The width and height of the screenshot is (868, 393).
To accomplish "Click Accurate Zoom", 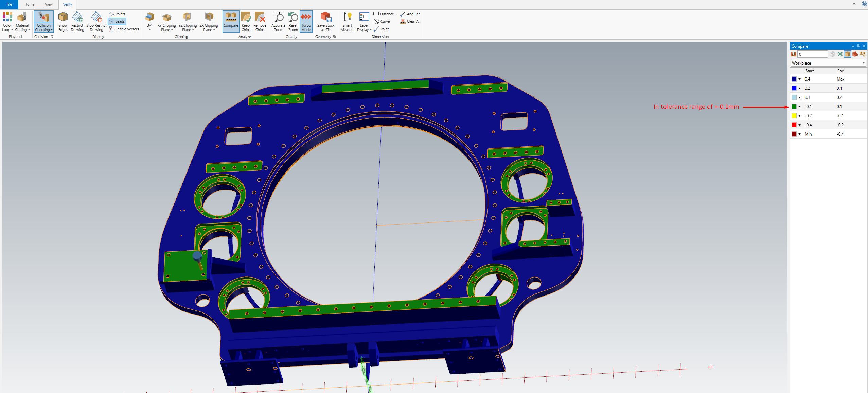I will [x=279, y=21].
